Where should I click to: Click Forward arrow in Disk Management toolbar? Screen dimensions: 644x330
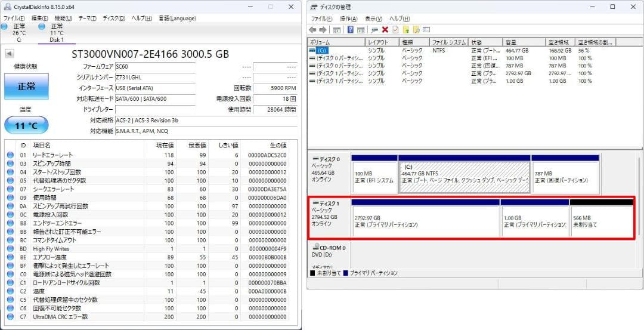(x=323, y=30)
